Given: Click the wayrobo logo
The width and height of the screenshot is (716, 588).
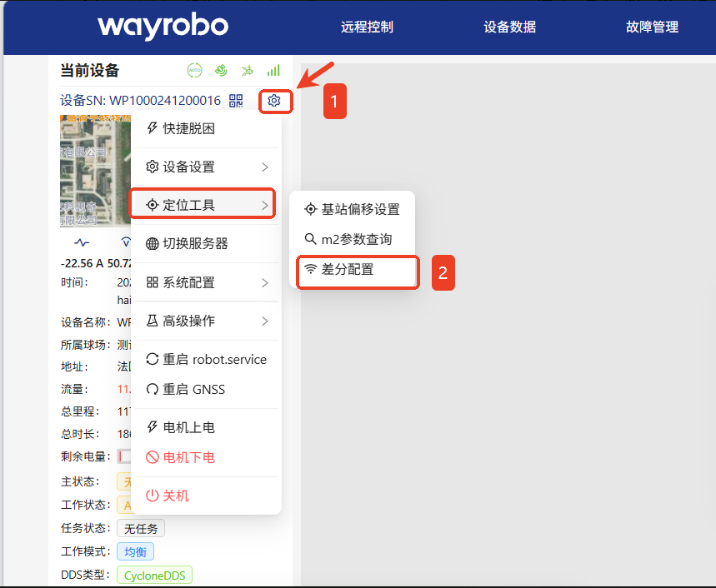Looking at the screenshot, I should click(163, 27).
